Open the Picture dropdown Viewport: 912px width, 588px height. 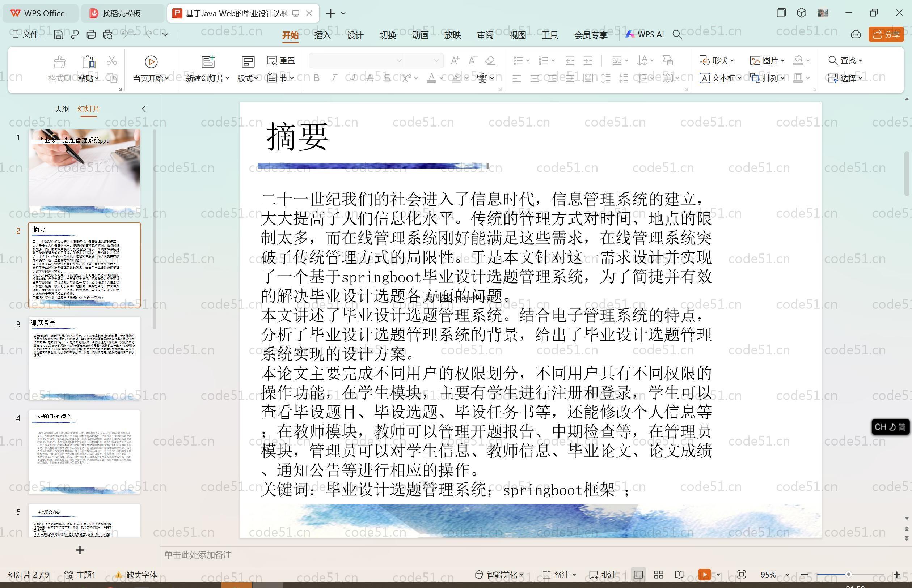[767, 60]
